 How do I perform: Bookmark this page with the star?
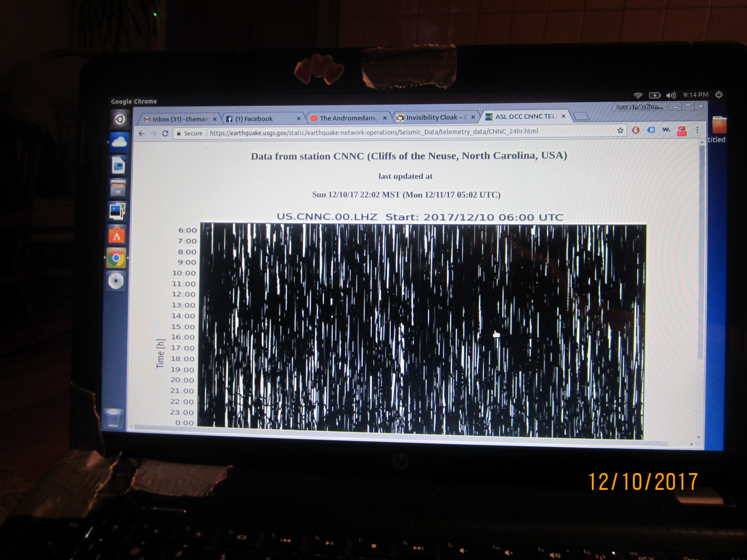[620, 130]
